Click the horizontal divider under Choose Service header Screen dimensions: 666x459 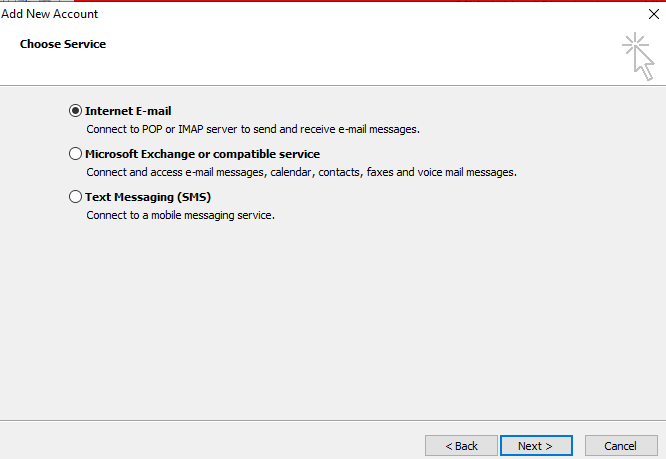click(333, 85)
